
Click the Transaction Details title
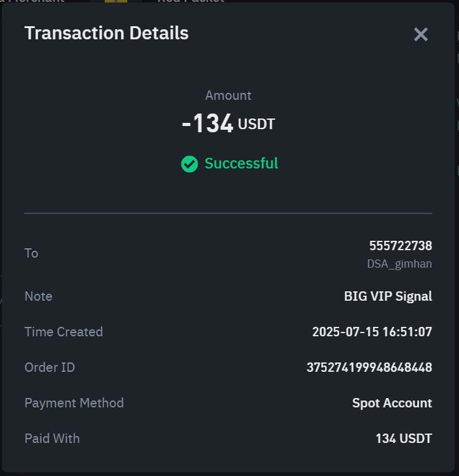tap(107, 33)
